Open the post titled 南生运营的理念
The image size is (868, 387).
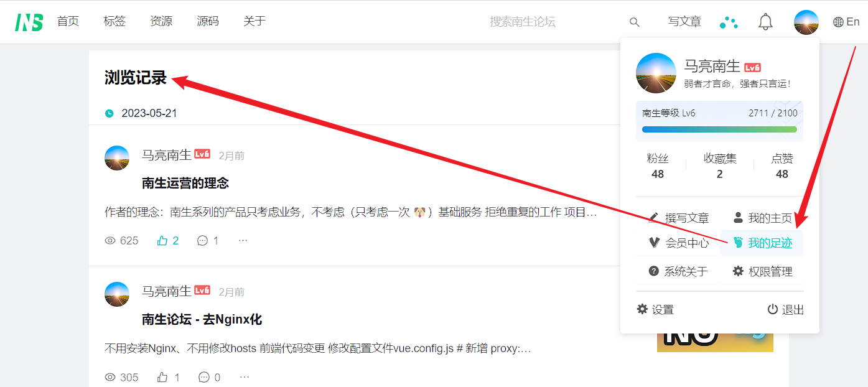[185, 183]
